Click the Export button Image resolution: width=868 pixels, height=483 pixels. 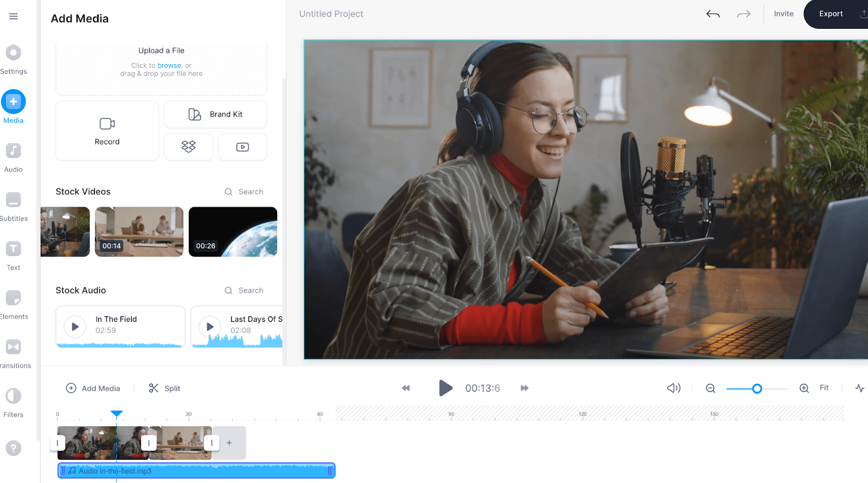pos(835,14)
